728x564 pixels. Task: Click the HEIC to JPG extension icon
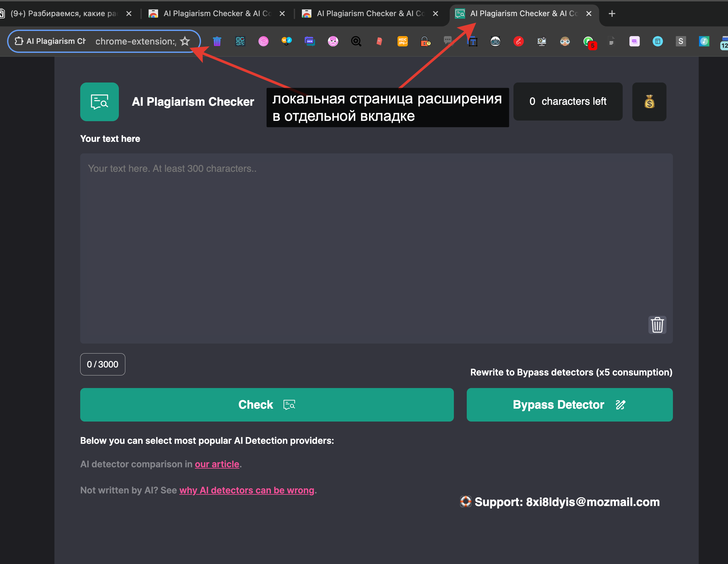[x=402, y=41]
